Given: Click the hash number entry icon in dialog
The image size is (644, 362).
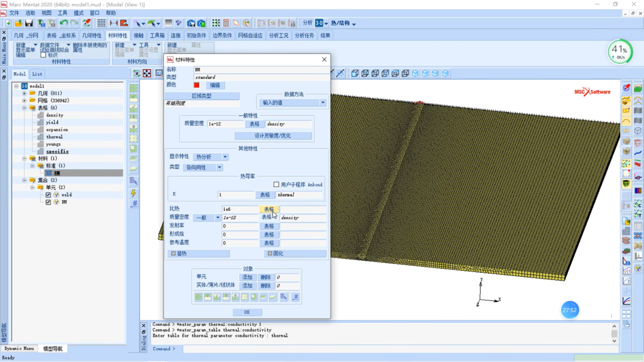Looking at the screenshot, I should pyautogui.click(x=295, y=297).
